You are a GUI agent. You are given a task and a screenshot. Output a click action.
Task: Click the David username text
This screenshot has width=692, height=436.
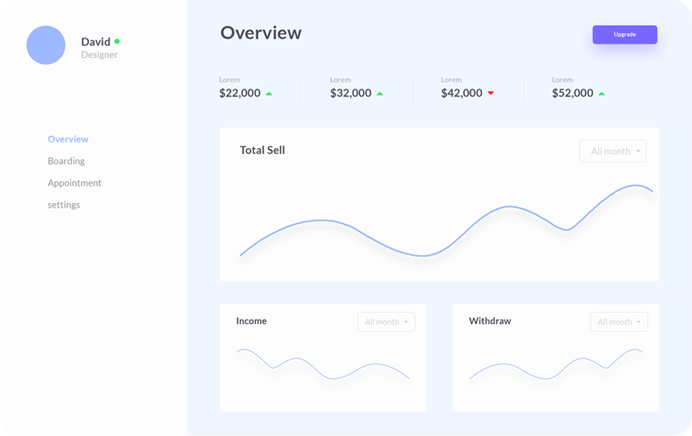(96, 42)
